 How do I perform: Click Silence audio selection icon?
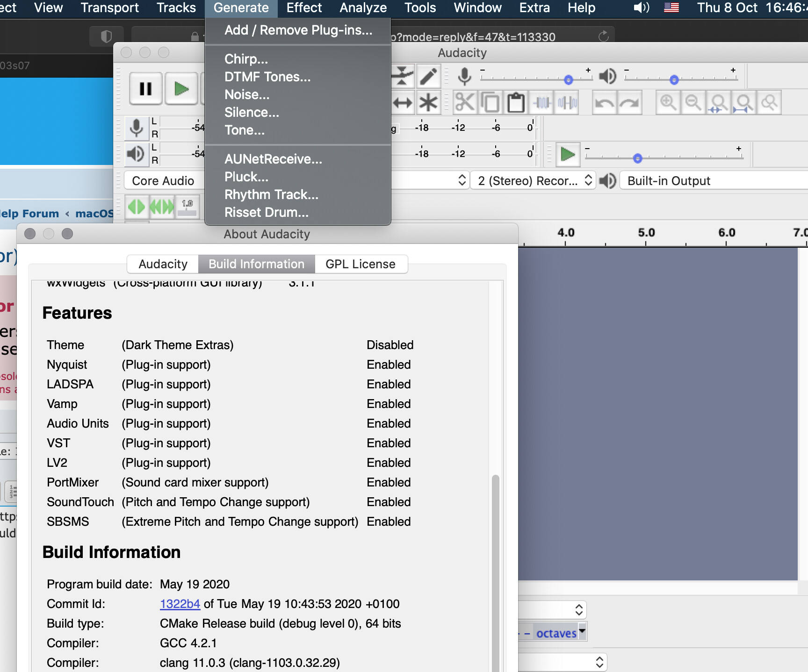click(567, 102)
